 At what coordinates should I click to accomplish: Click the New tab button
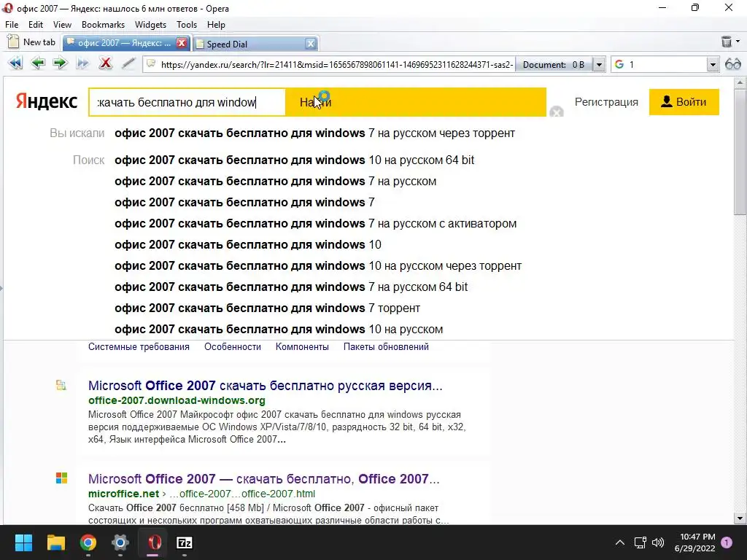[31, 42]
